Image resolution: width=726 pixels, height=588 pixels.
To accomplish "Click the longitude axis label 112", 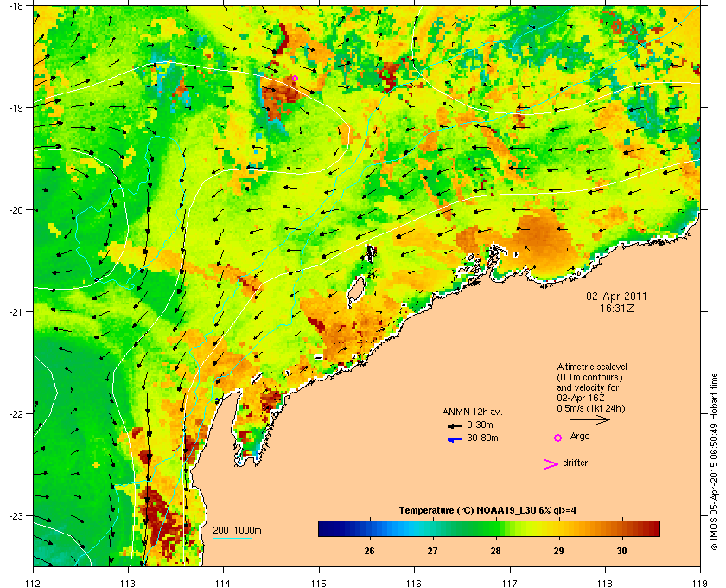I will click(34, 583).
